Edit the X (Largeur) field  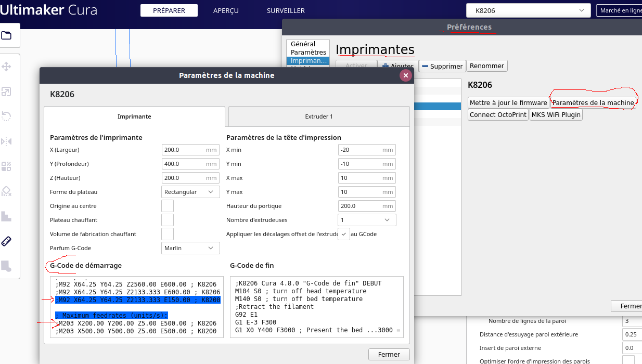(x=190, y=150)
